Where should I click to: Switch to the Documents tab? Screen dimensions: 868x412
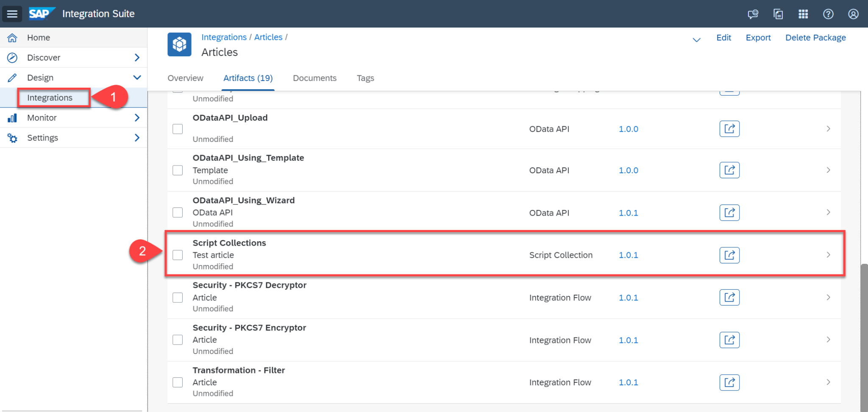[x=314, y=78]
